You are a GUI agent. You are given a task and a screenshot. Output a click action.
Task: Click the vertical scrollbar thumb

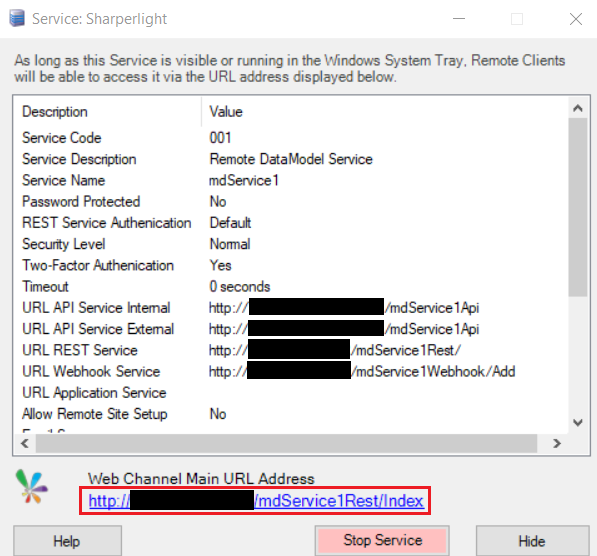point(578,207)
